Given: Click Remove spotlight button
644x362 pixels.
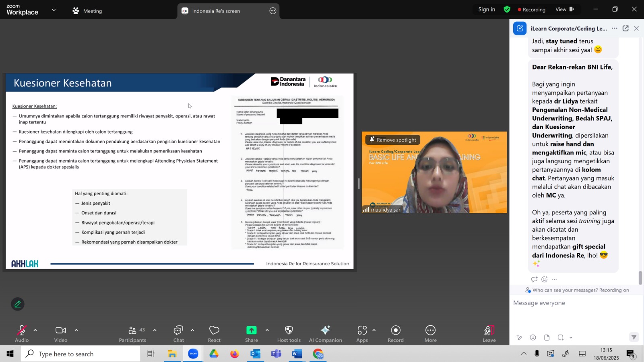Looking at the screenshot, I should coord(393,140).
